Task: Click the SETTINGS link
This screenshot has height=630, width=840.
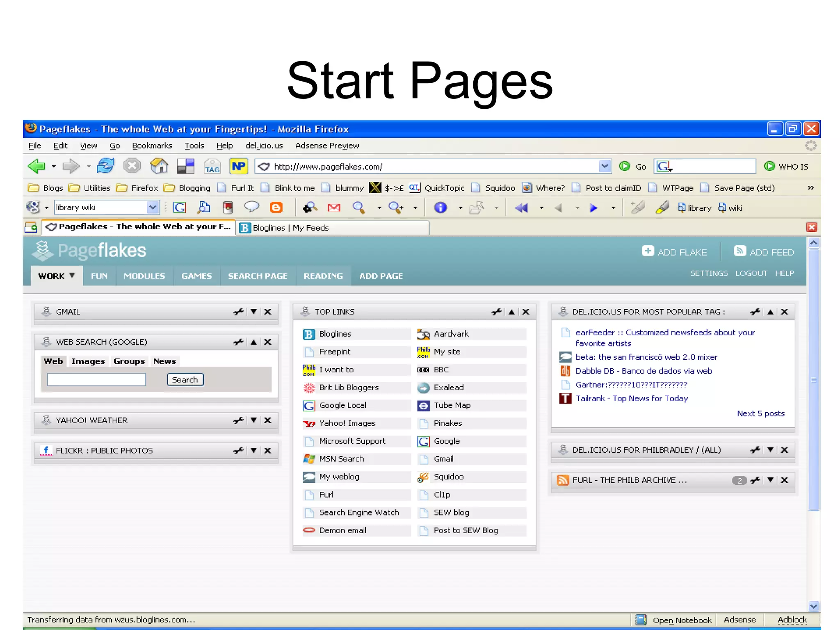Action: (709, 274)
